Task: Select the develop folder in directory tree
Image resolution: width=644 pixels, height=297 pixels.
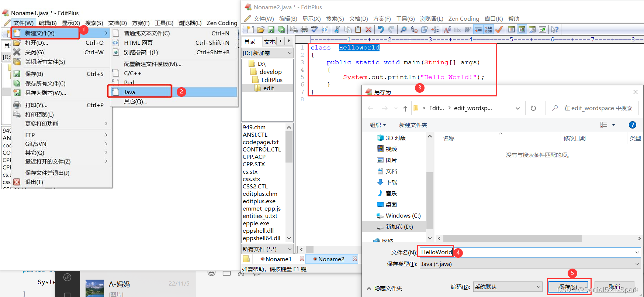Action: [x=270, y=72]
